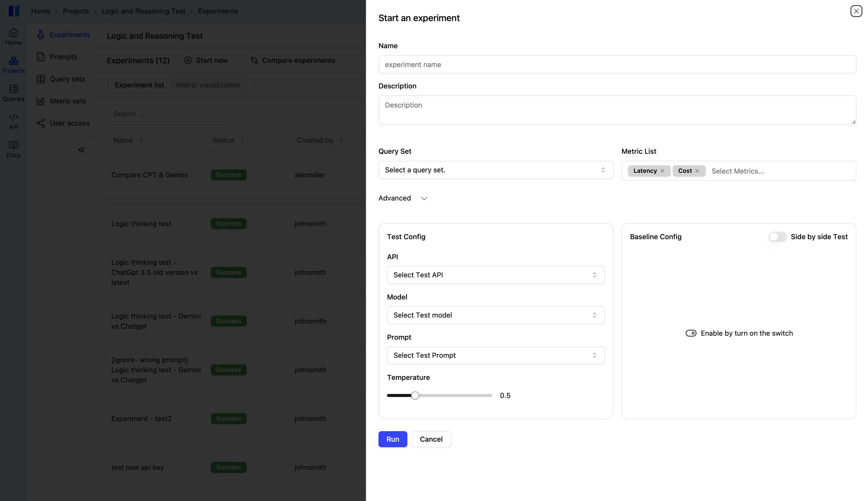Click the Temperature slider handle
The width and height of the screenshot is (868, 501).
click(415, 396)
